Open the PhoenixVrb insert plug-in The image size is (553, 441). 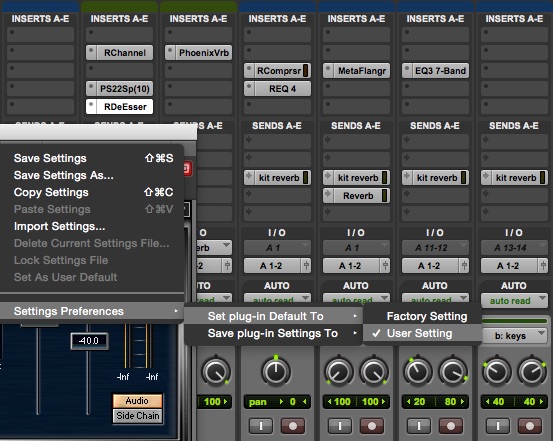[x=203, y=53]
